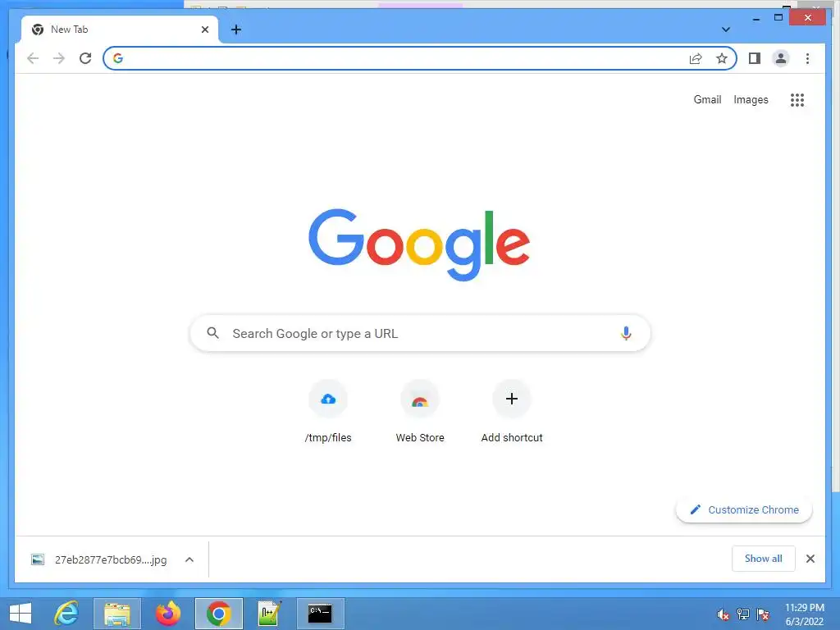The width and height of the screenshot is (840, 630).
Task: Open Action Center flag icon
Action: tap(763, 614)
